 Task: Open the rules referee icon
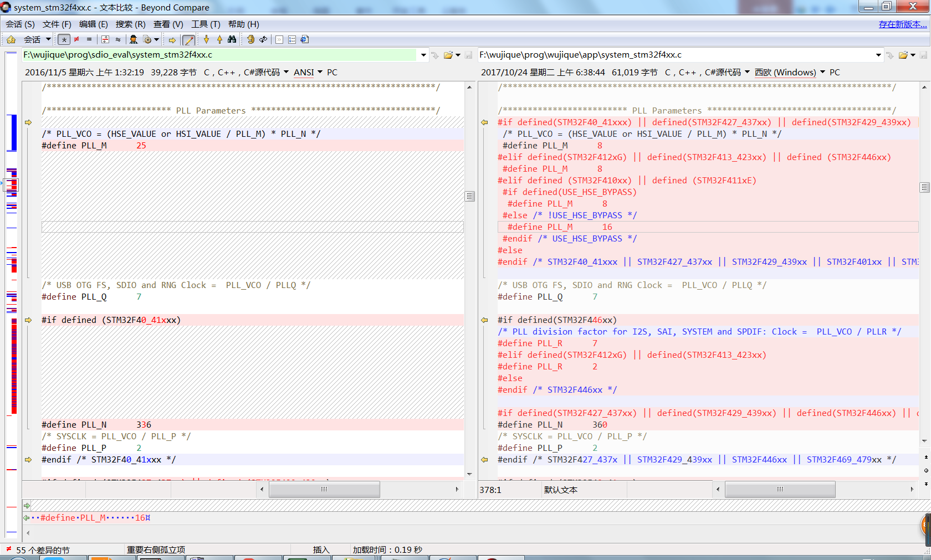tap(134, 39)
